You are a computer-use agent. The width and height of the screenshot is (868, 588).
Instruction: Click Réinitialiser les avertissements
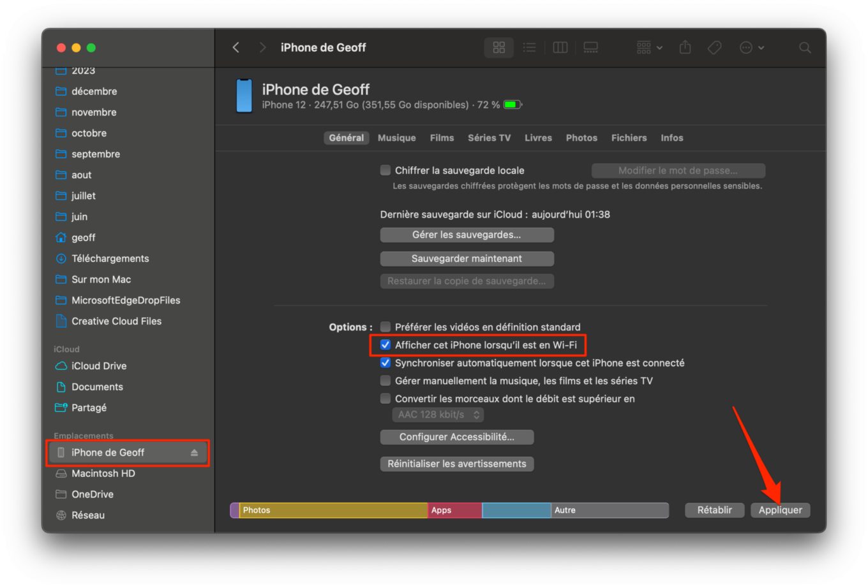pyautogui.click(x=457, y=464)
